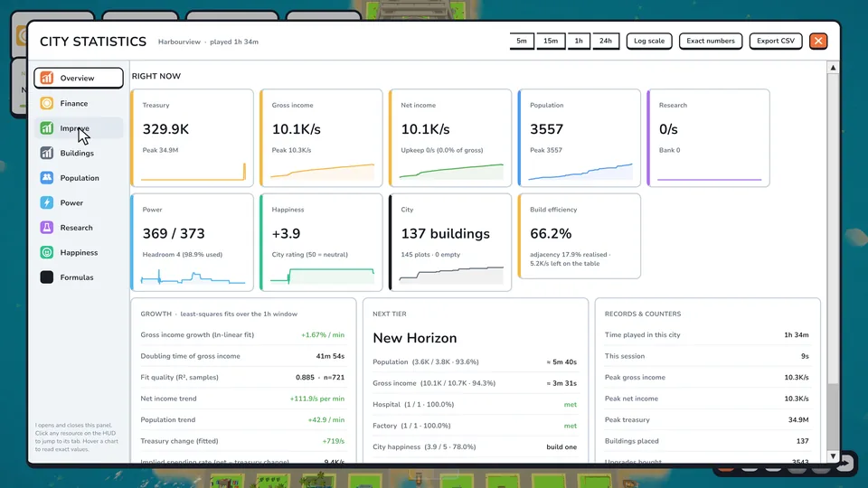Click the Research flask icon
This screenshot has height=488, width=868.
click(46, 228)
